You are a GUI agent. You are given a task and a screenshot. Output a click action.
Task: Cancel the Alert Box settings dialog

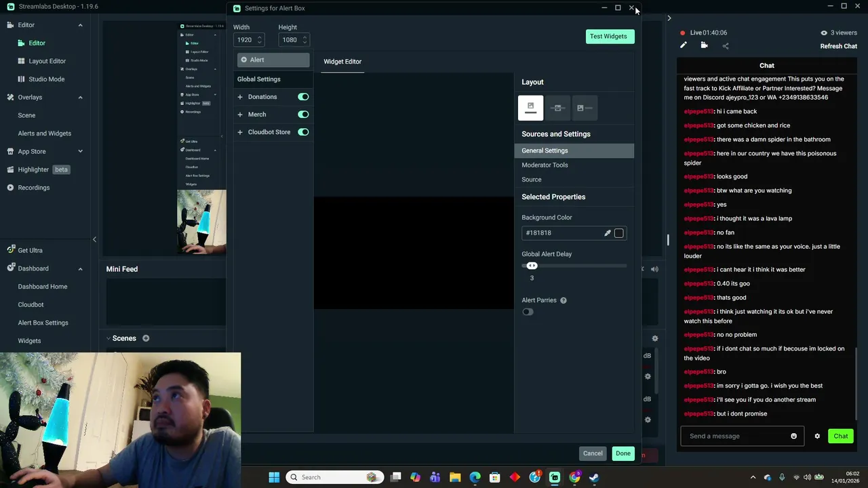[593, 453]
